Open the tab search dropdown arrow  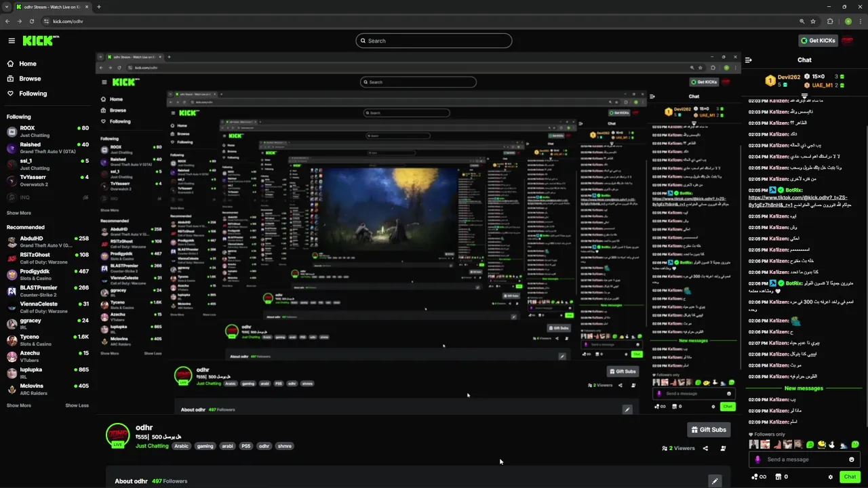pyautogui.click(x=7, y=7)
